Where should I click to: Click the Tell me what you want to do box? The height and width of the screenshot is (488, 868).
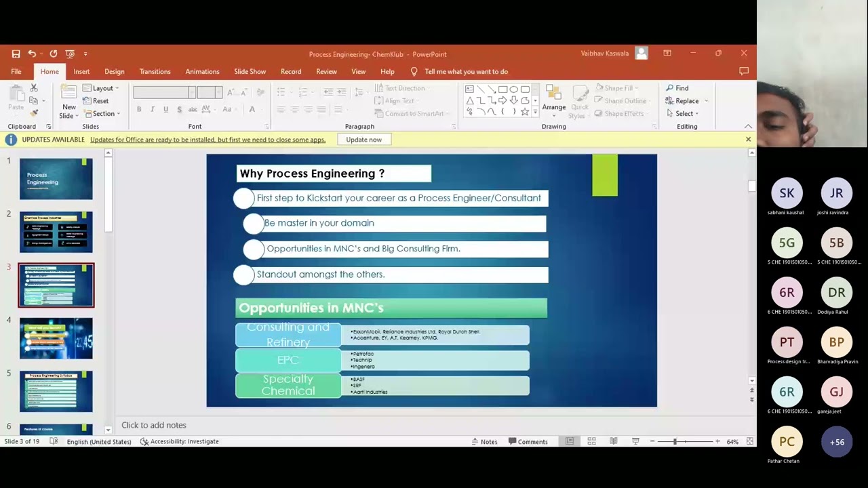[466, 71]
